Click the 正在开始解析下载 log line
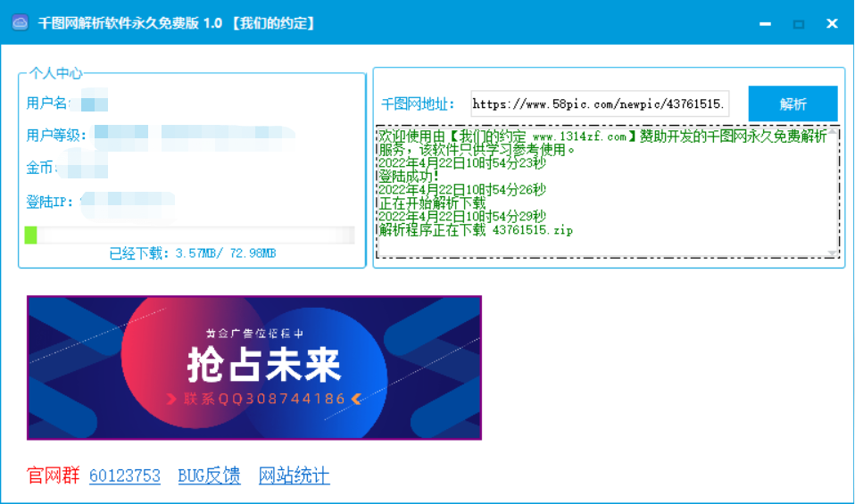855x504 pixels. 432,203
